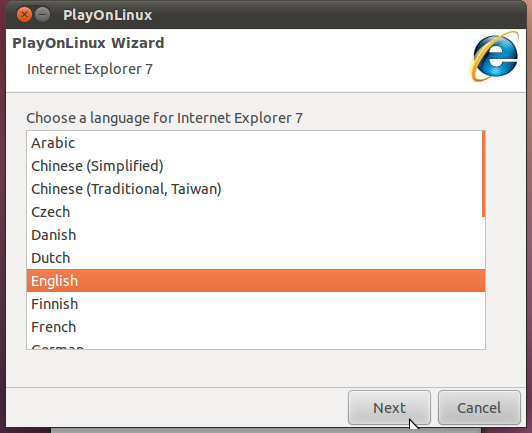
Task: Minimize the PlayOnLinux wizard window
Action: pos(43,15)
